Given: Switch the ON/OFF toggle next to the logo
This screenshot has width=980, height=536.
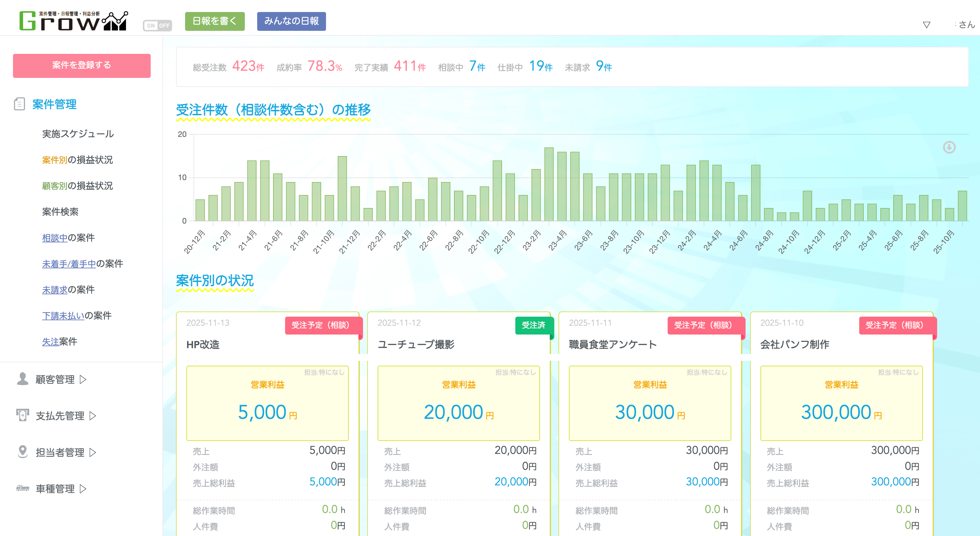Looking at the screenshot, I should pos(157,25).
